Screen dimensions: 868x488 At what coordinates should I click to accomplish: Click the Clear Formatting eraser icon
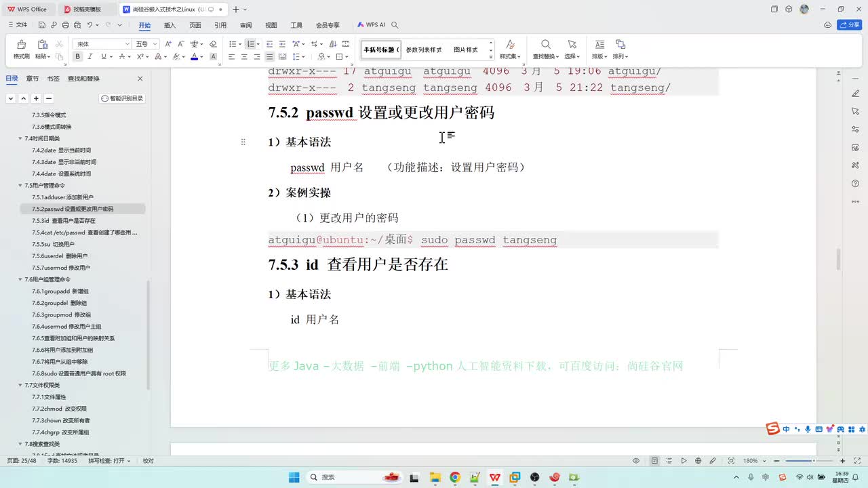[213, 44]
